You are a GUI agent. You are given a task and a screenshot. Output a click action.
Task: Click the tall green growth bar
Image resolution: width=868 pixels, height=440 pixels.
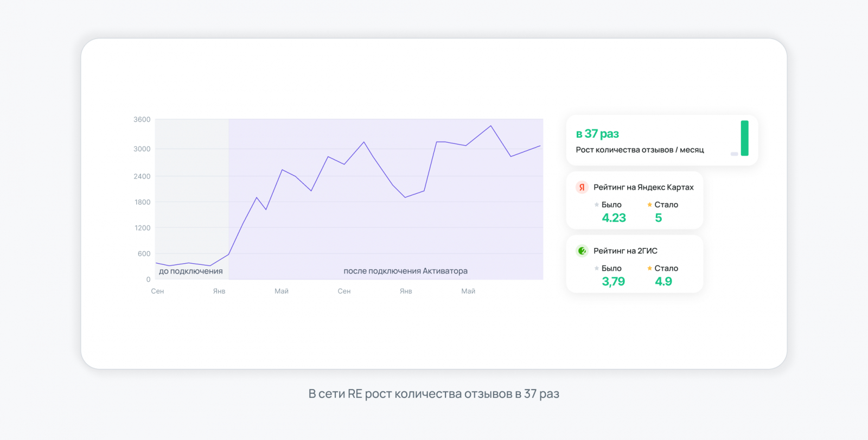pos(744,138)
